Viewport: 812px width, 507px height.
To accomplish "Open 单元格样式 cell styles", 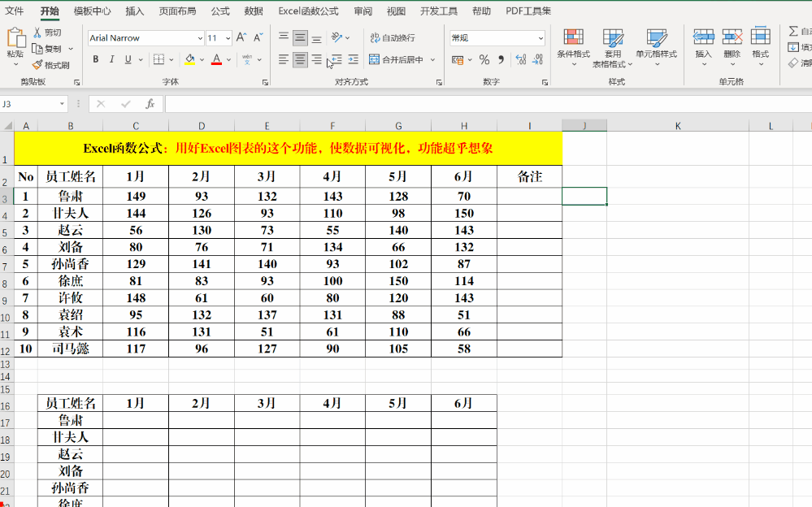I will coord(656,46).
